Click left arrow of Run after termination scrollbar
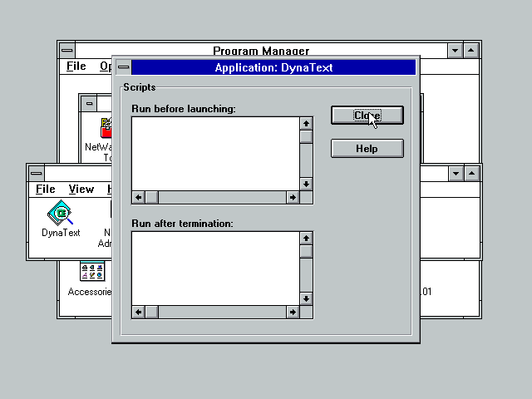 139,312
